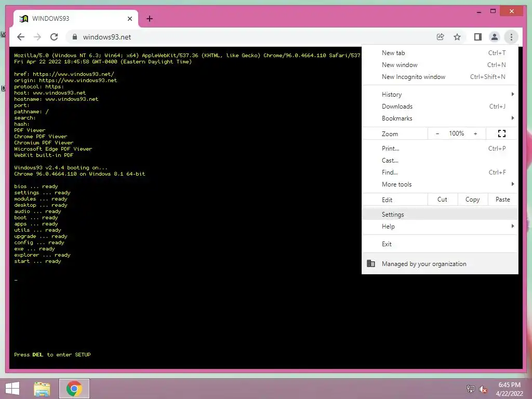This screenshot has height=399, width=532.
Task: Open the taskbar clock 6:45 PM
Action: coord(509,389)
